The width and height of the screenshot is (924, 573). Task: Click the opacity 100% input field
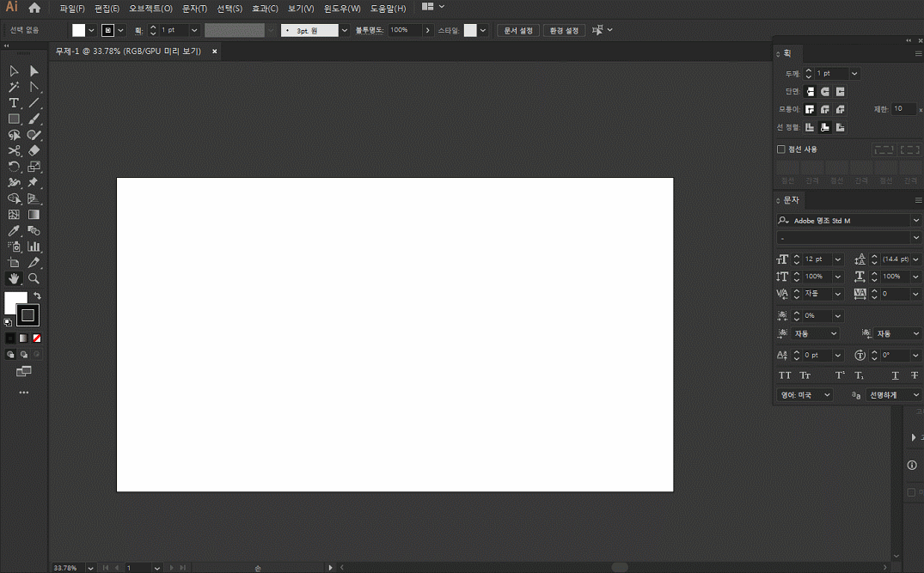[x=404, y=30]
